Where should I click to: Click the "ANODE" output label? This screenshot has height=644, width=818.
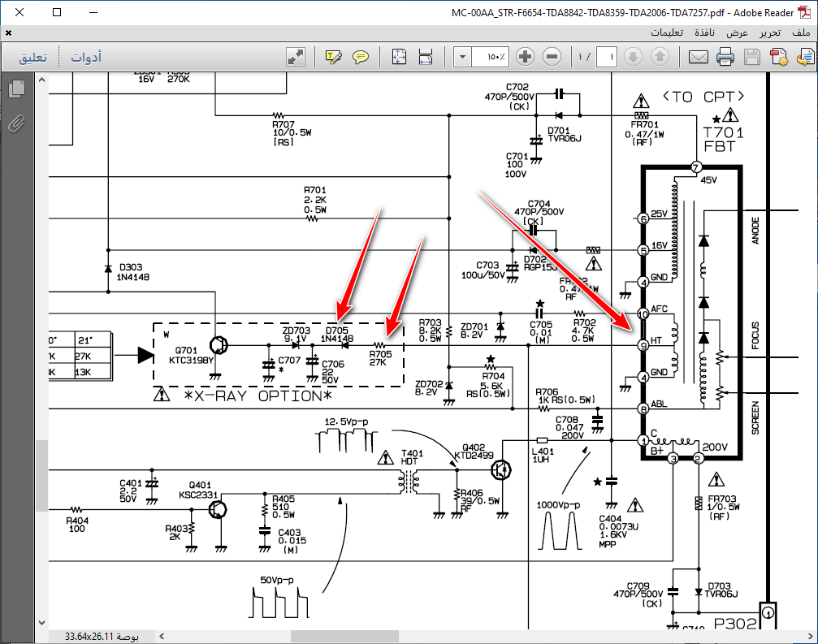755,230
